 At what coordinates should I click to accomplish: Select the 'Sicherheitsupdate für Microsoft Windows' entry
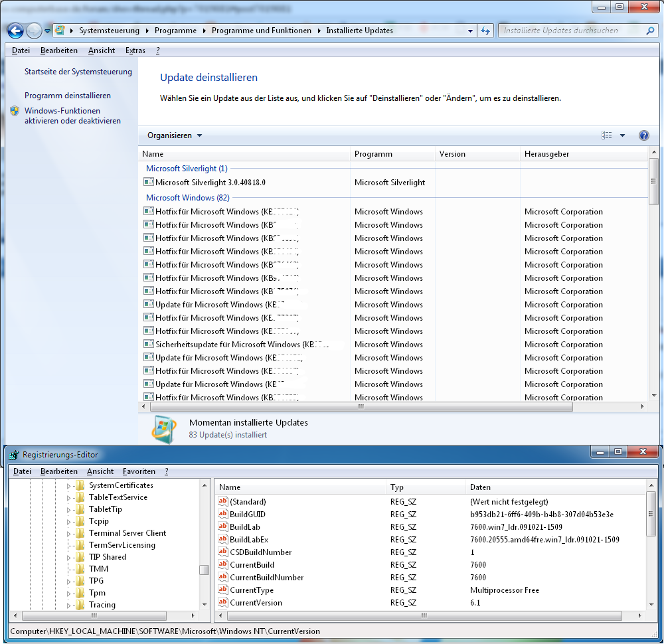pos(242,344)
